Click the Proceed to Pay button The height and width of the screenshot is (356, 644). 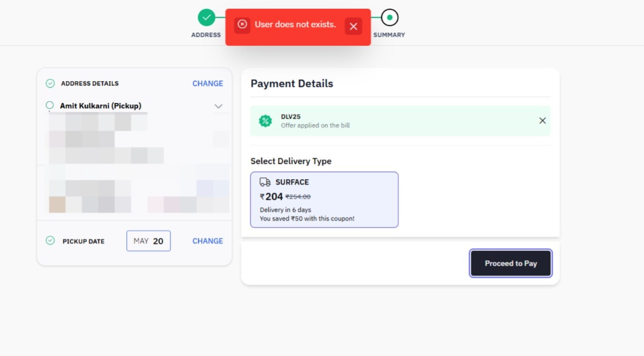pos(511,263)
